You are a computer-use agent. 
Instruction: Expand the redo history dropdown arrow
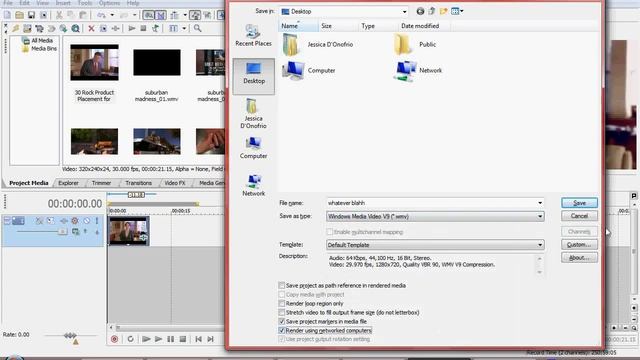[x=135, y=15]
